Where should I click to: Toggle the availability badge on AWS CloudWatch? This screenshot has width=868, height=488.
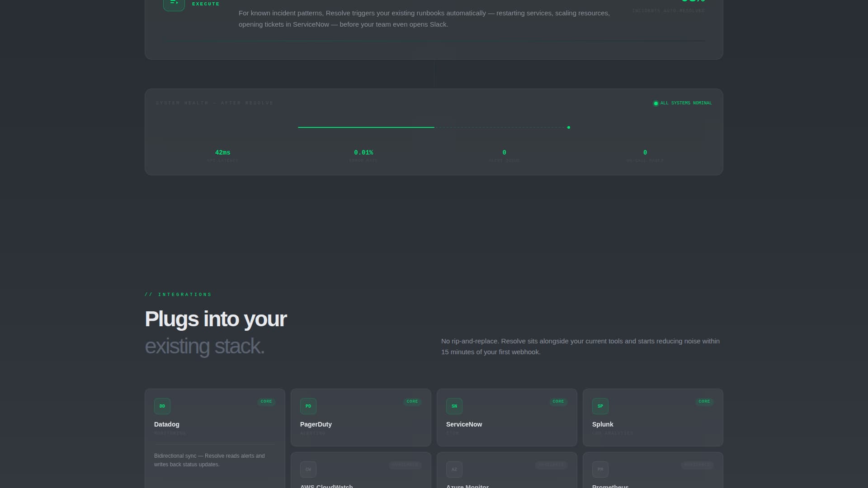tap(405, 465)
